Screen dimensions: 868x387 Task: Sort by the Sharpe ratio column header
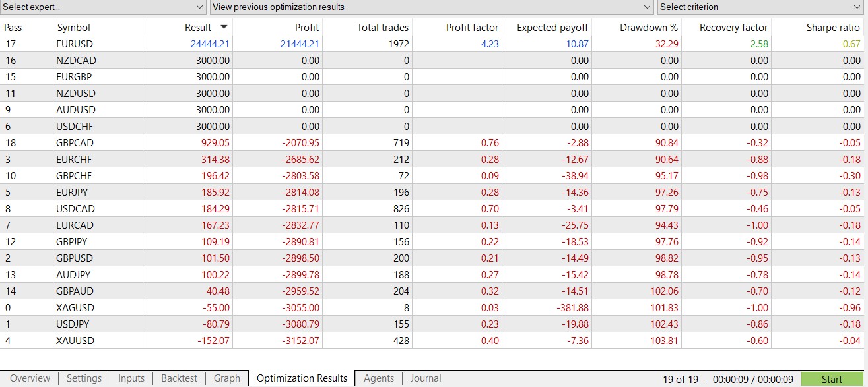834,28
